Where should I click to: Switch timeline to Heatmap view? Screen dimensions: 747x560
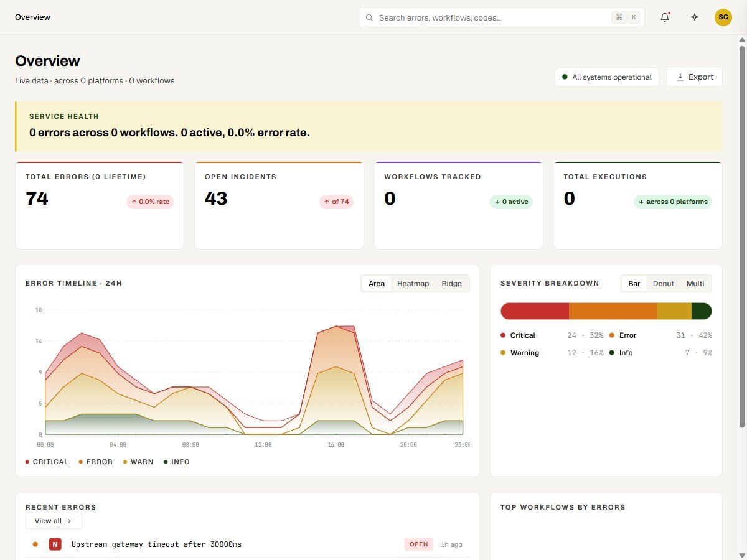(x=413, y=284)
